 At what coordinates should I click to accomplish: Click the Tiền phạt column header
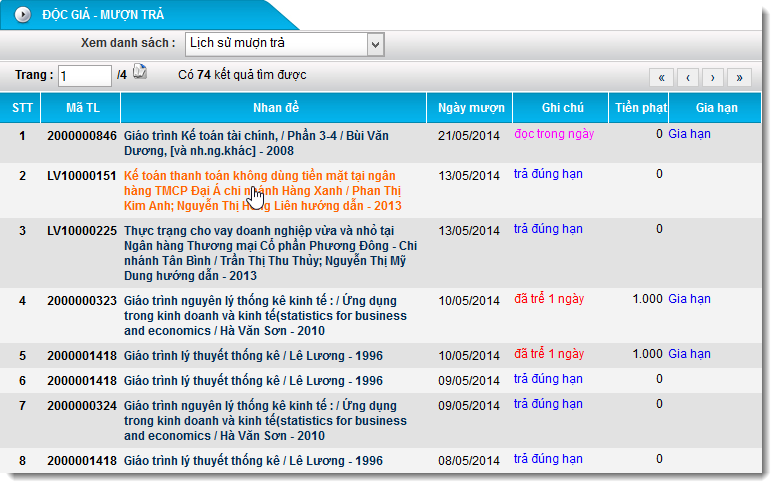tap(639, 108)
